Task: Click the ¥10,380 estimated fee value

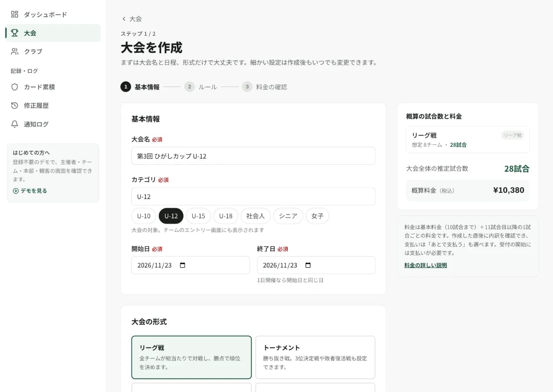Action: pos(509,190)
